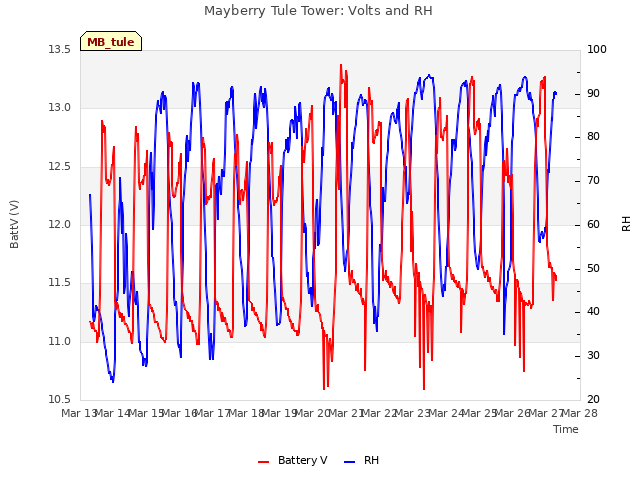
Task: Select the RH legend entry text
Action: pos(371,460)
